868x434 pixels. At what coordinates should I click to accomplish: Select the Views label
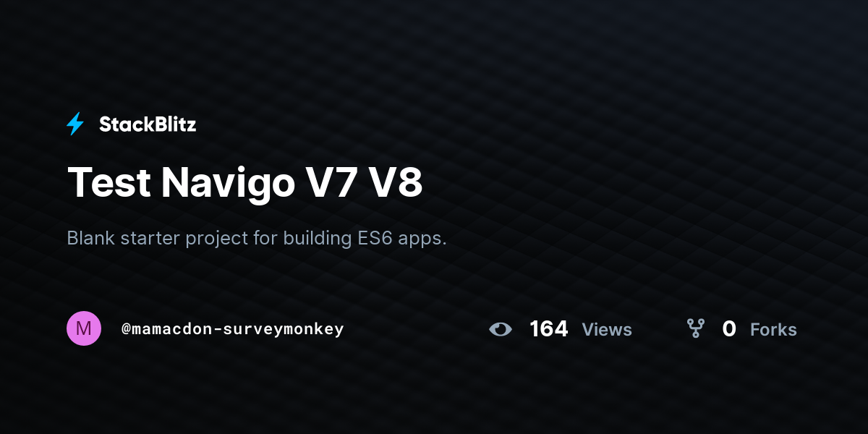[607, 330]
